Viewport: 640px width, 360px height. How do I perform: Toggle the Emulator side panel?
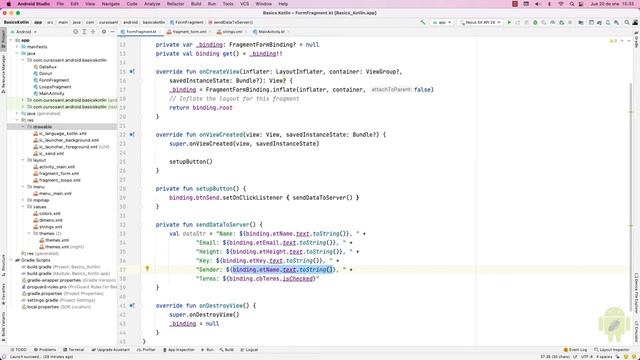point(636,331)
